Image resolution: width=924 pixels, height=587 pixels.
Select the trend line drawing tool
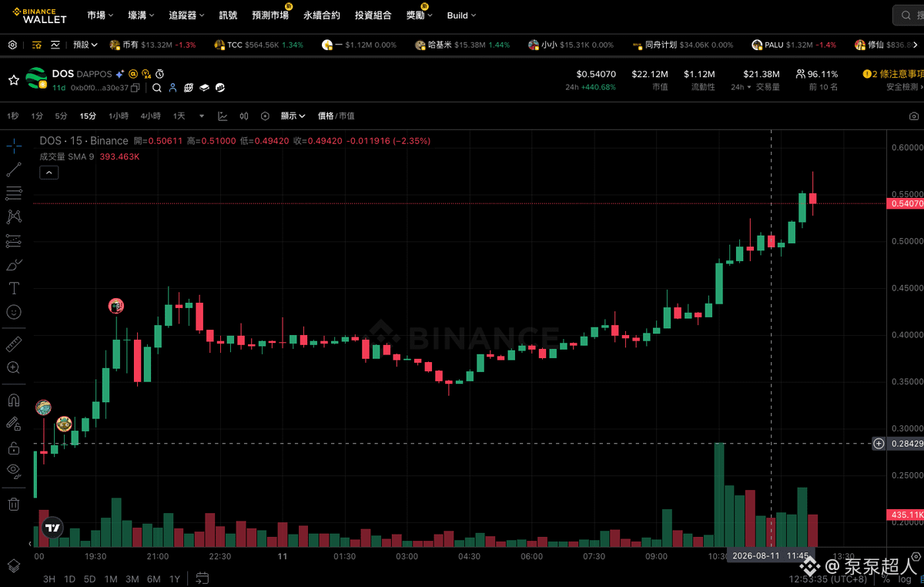click(14, 169)
